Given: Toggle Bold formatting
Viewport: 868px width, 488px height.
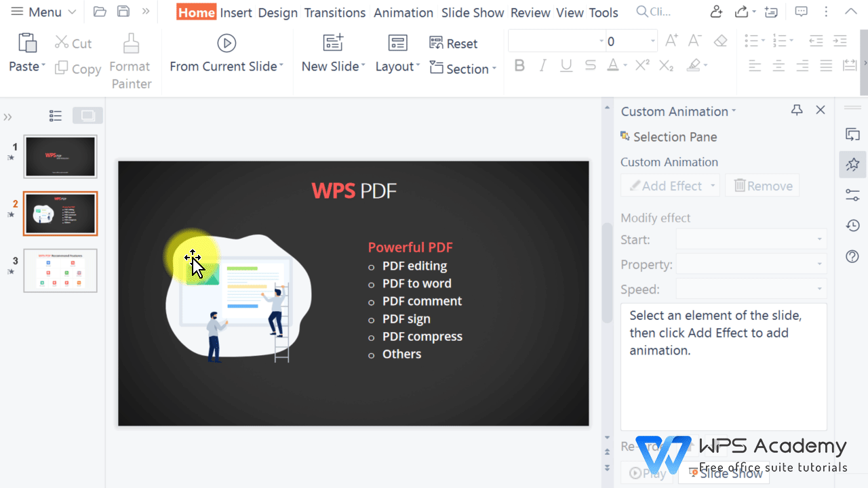Looking at the screenshot, I should [x=520, y=66].
